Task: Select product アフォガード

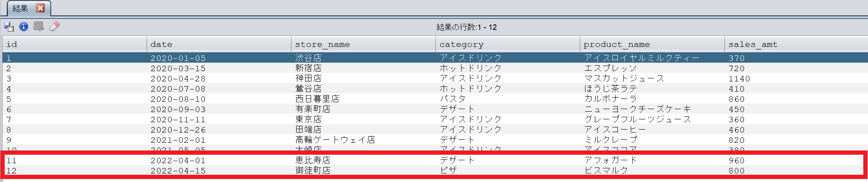Action: point(611,160)
